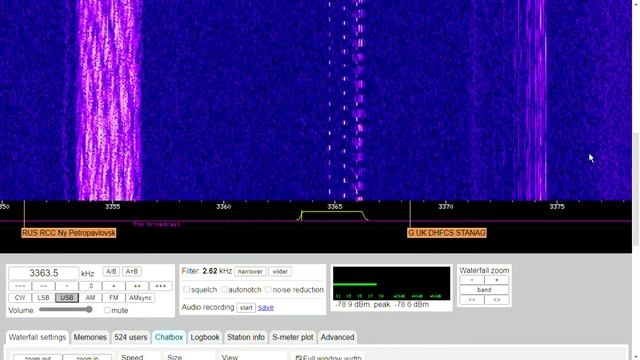Select CW mode
This screenshot has width=640, height=360.
coord(20,298)
